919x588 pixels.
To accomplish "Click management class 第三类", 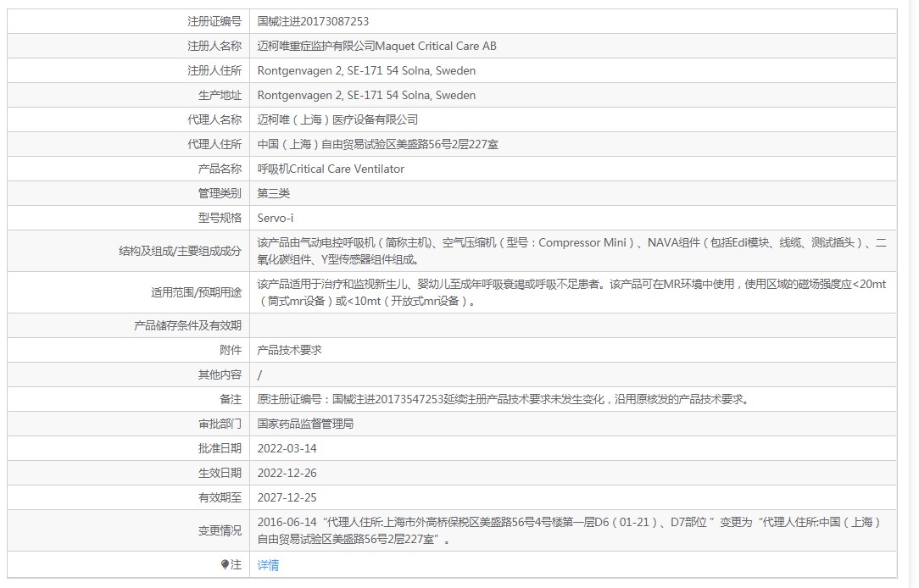I will pos(273,194).
